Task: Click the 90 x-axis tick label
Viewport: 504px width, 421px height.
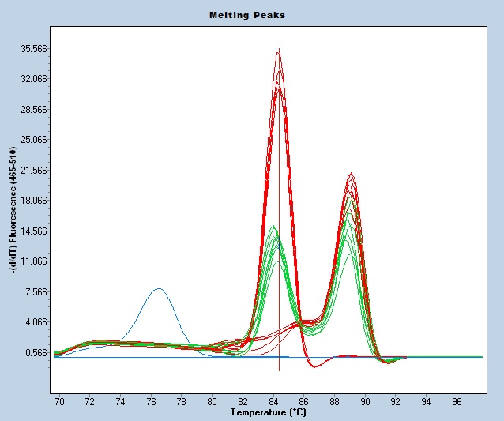Action: pos(365,402)
